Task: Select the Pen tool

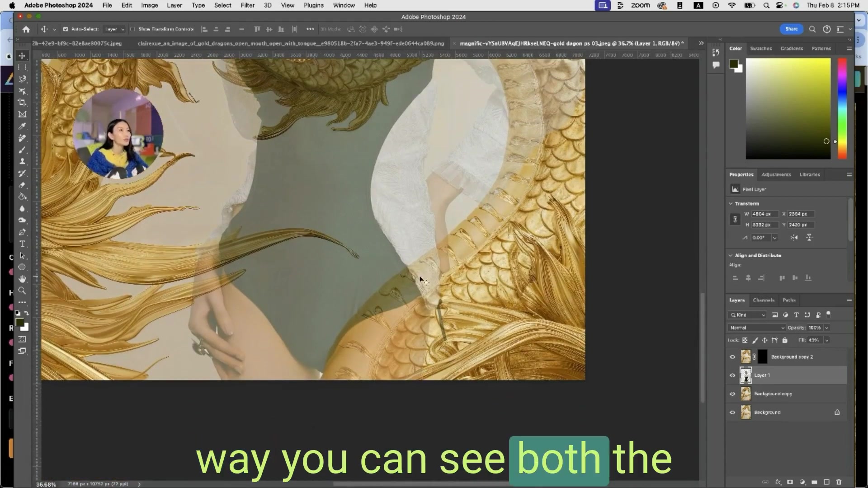Action: (x=22, y=232)
